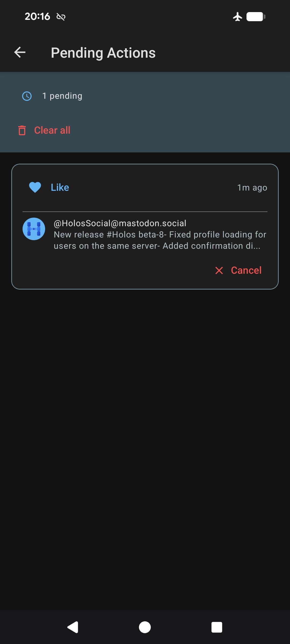Tap the red X cancel icon
Image resolution: width=290 pixels, height=644 pixels.
[x=219, y=270]
